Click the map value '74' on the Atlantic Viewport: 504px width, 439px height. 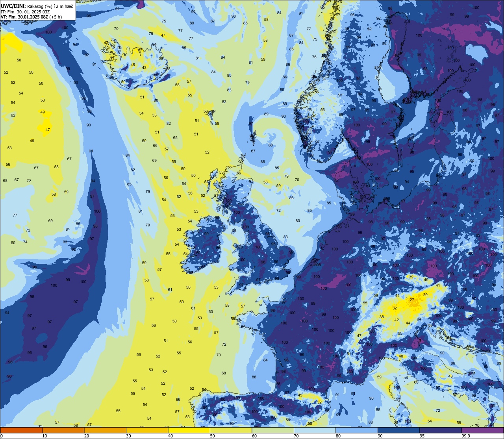(25, 242)
